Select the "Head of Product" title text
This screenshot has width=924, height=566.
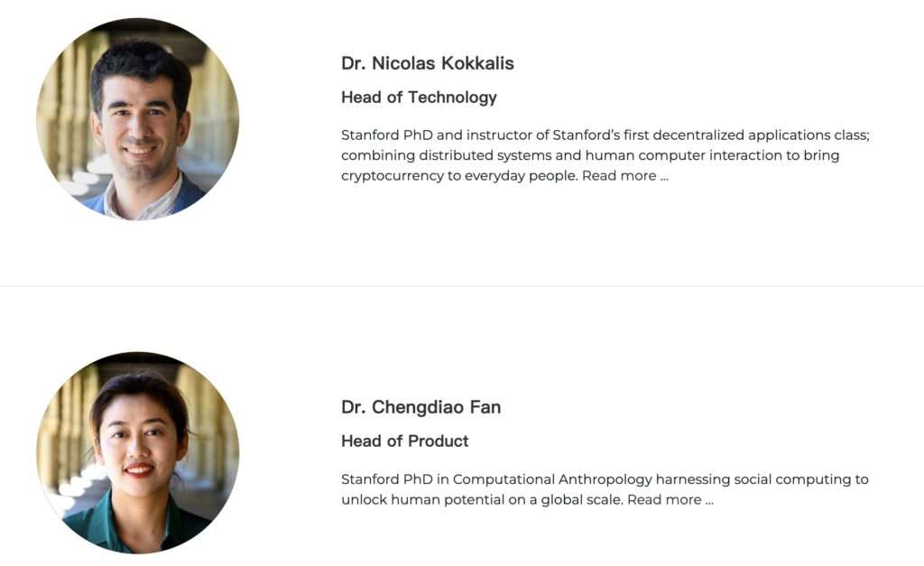coord(404,441)
